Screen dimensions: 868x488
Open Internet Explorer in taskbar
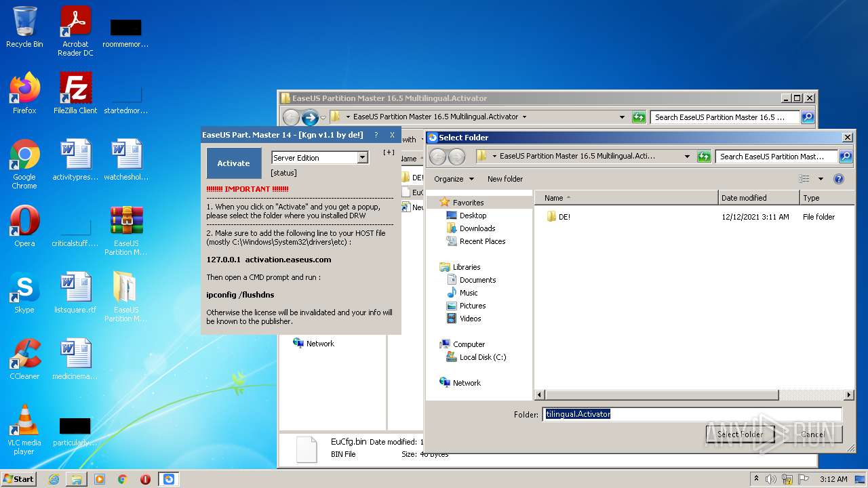(x=54, y=479)
